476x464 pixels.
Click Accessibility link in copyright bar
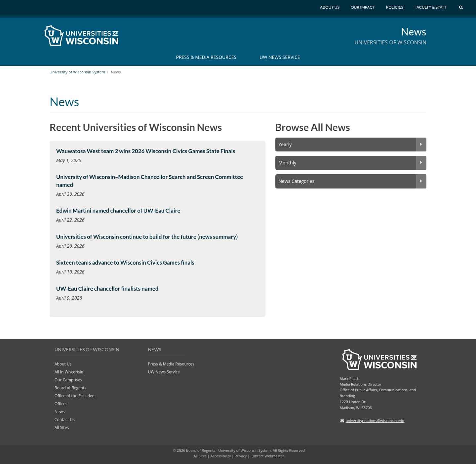220,456
